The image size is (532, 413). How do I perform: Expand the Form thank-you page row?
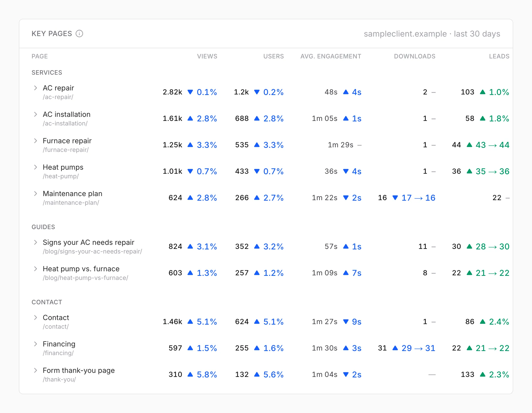click(36, 370)
